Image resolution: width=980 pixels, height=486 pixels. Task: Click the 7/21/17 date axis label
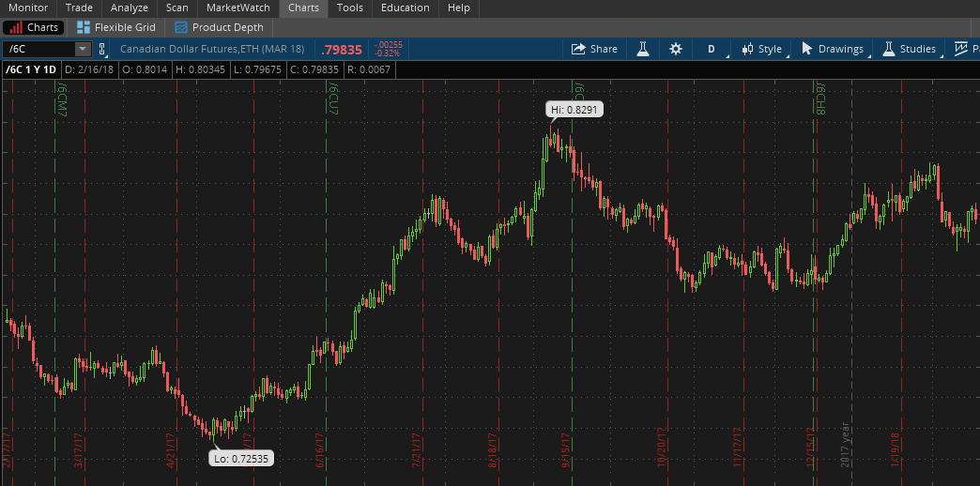(x=416, y=449)
